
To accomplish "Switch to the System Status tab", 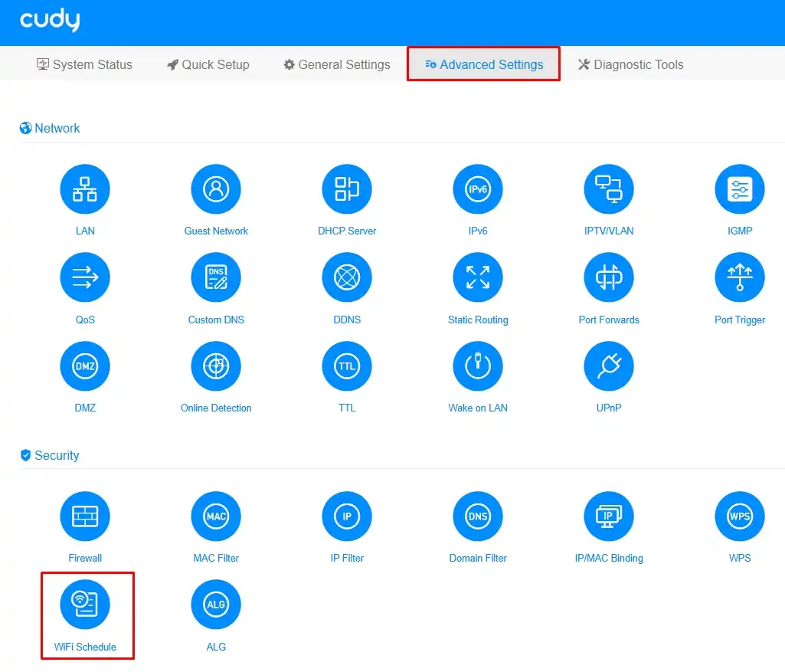I will tap(84, 64).
